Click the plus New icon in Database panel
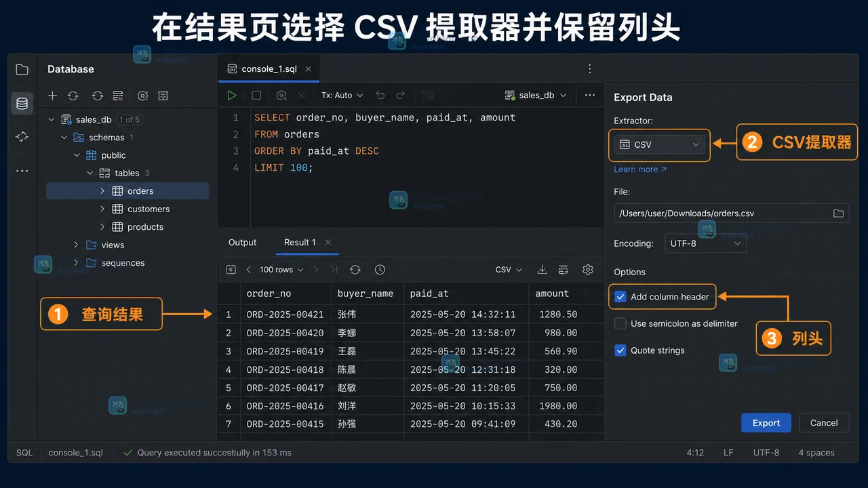This screenshot has height=488, width=868. pos(52,96)
